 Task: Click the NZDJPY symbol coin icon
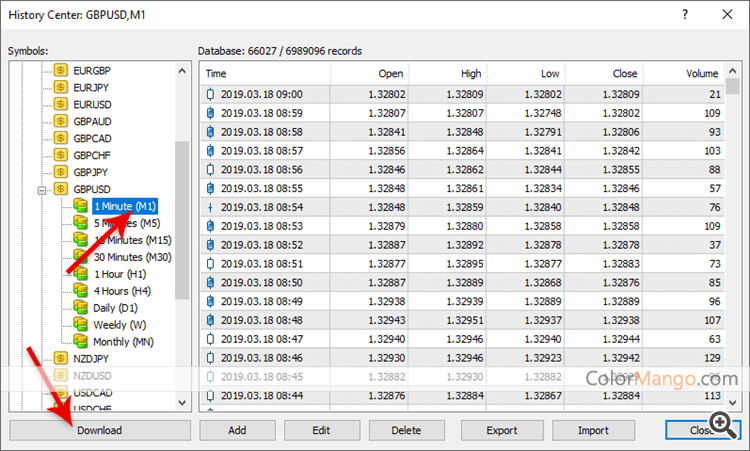(60, 358)
